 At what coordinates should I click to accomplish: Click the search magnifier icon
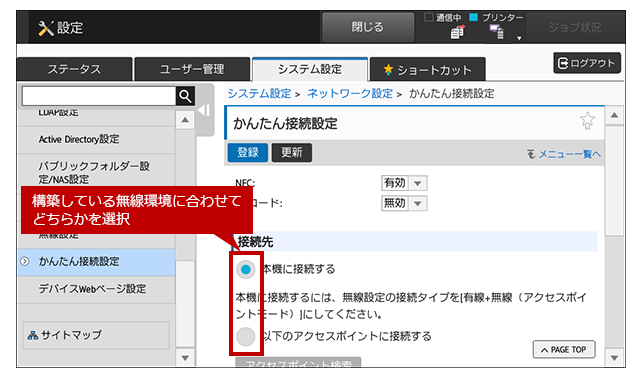pyautogui.click(x=185, y=96)
